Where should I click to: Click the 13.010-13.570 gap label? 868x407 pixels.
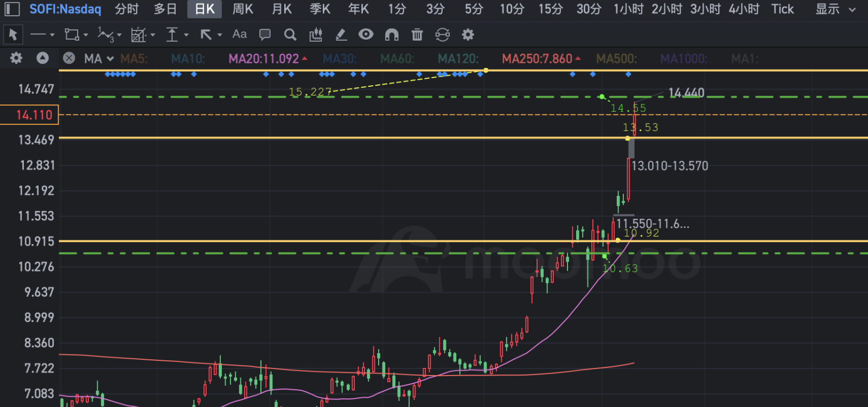coord(670,166)
